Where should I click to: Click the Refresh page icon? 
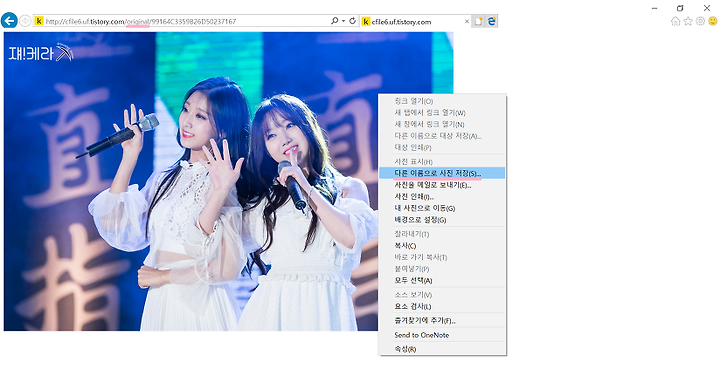353,21
